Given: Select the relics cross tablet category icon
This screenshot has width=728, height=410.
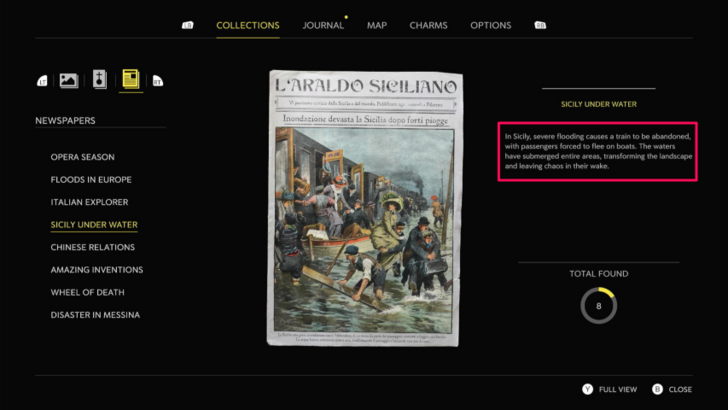Looking at the screenshot, I should pos(99,79).
